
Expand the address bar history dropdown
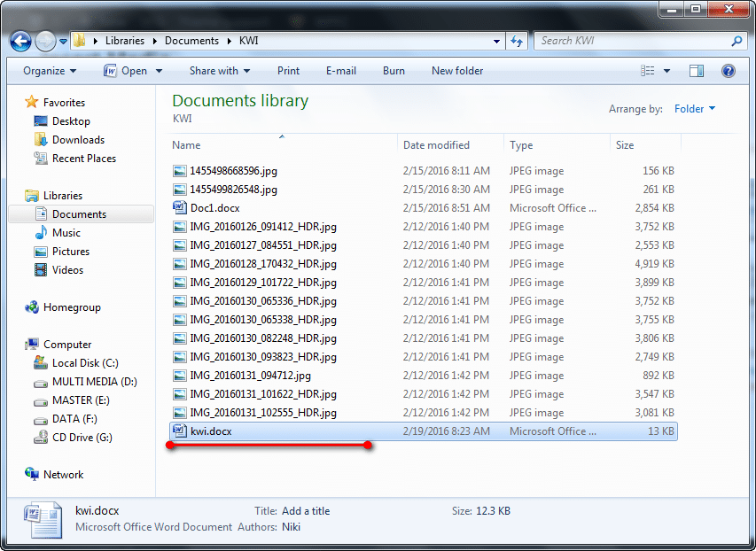coord(496,42)
